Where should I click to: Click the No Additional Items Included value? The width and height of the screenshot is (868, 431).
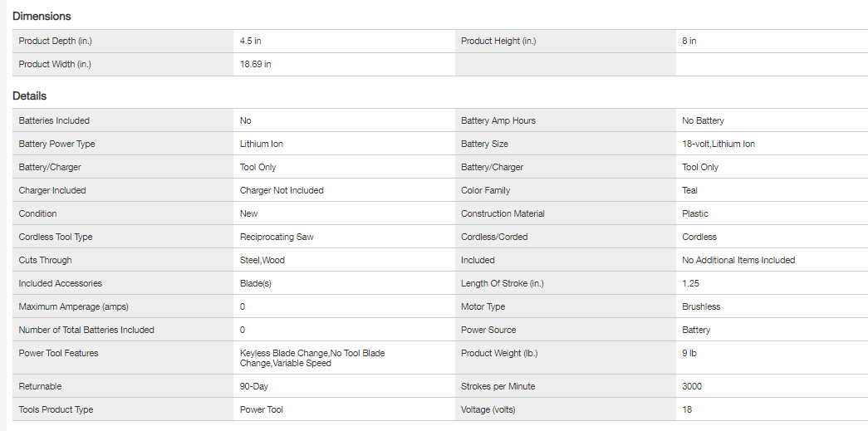click(x=738, y=260)
